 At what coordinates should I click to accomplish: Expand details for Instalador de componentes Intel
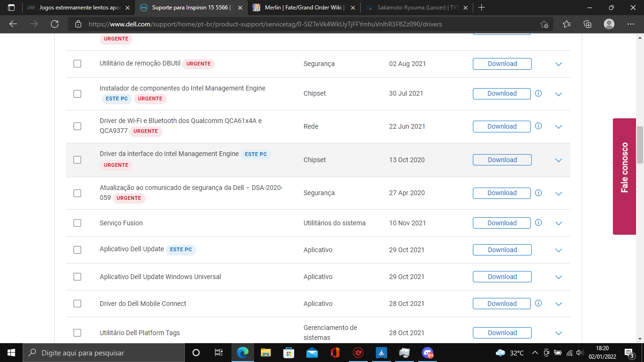coord(559,94)
